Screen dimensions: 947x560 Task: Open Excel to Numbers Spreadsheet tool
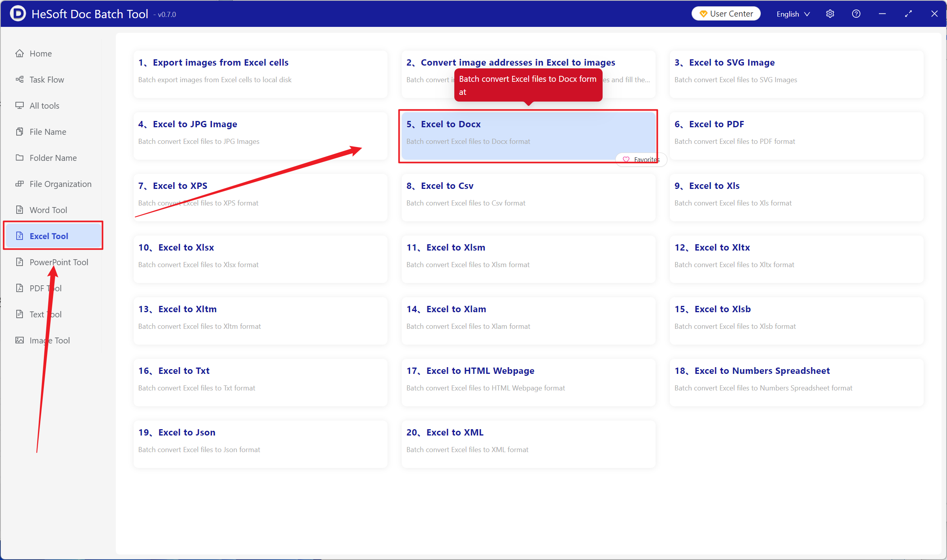(796, 383)
